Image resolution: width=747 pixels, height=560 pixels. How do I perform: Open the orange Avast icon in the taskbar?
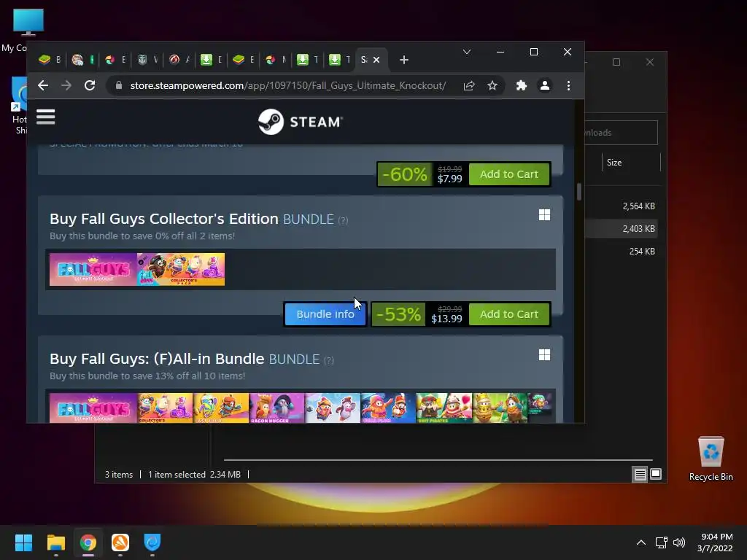point(120,542)
